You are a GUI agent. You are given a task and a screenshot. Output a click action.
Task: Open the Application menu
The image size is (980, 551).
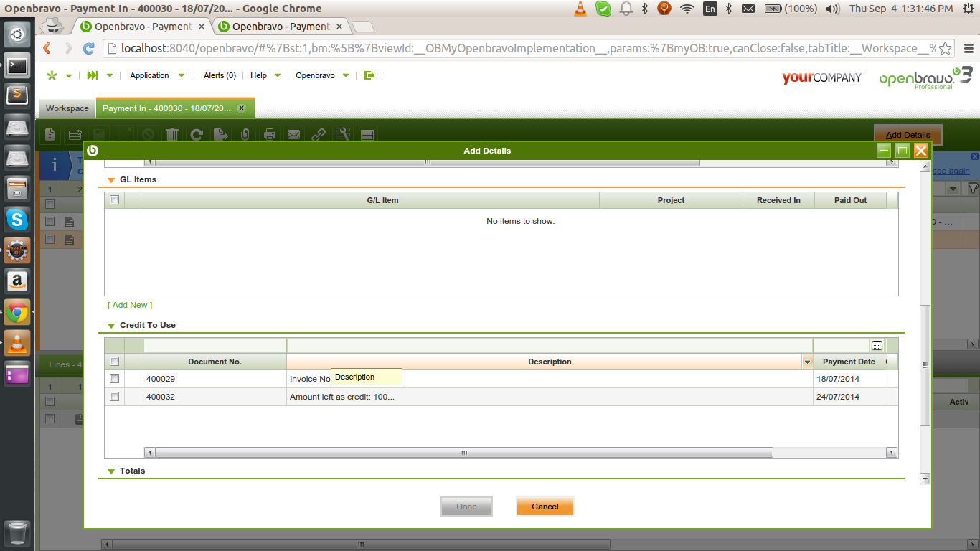[x=149, y=75]
